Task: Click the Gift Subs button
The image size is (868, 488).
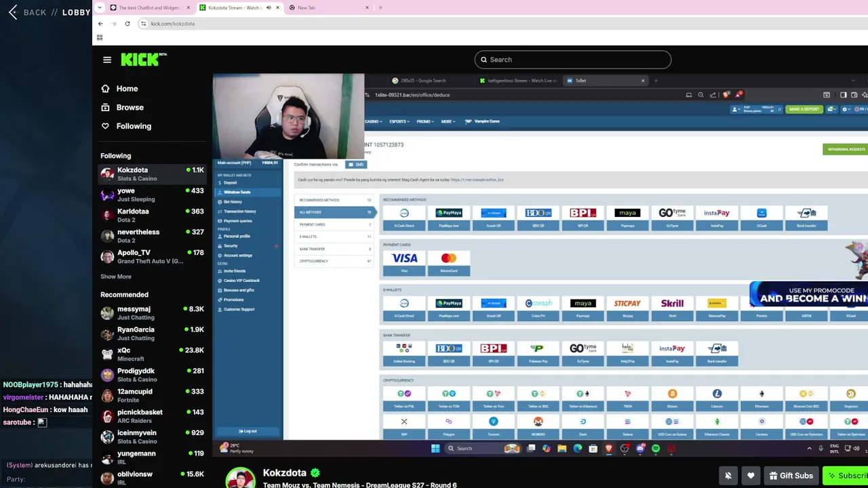Action: pyautogui.click(x=791, y=476)
